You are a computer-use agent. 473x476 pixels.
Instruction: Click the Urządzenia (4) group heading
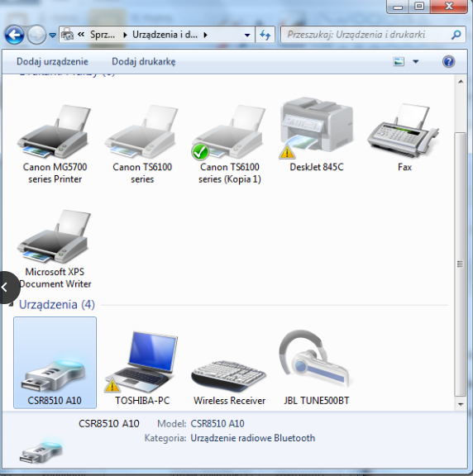tap(57, 304)
